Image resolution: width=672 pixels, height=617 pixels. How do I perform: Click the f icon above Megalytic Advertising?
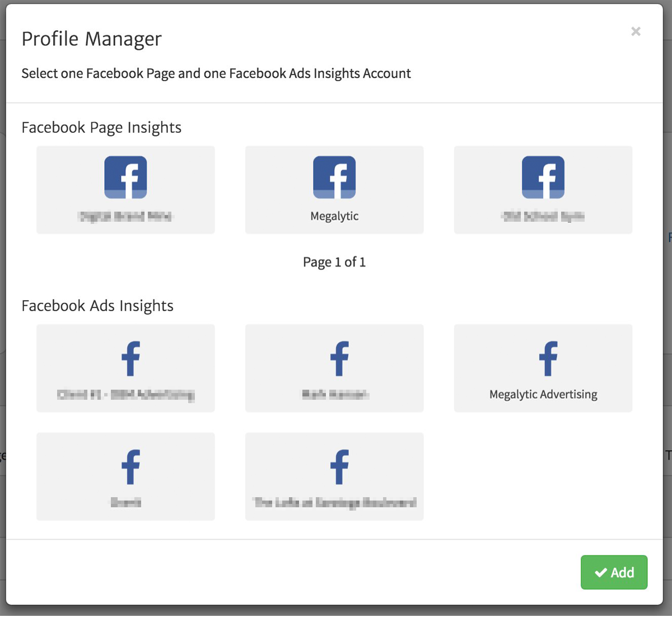[548, 359]
